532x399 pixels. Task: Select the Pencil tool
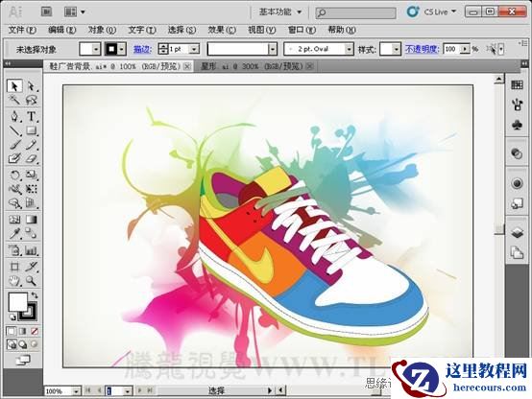pyautogui.click(x=32, y=145)
